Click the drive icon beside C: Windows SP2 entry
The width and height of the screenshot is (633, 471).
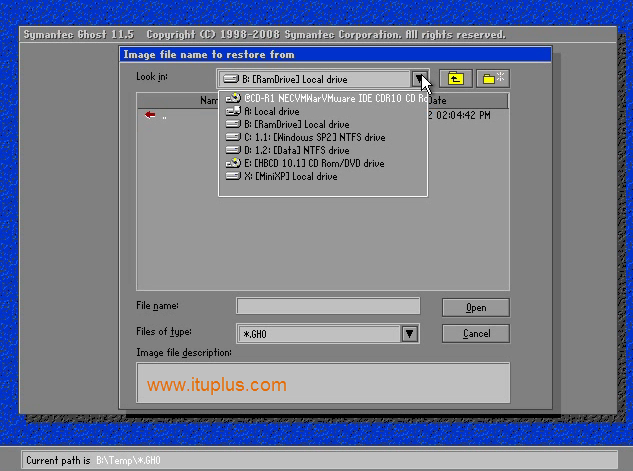[233, 137]
